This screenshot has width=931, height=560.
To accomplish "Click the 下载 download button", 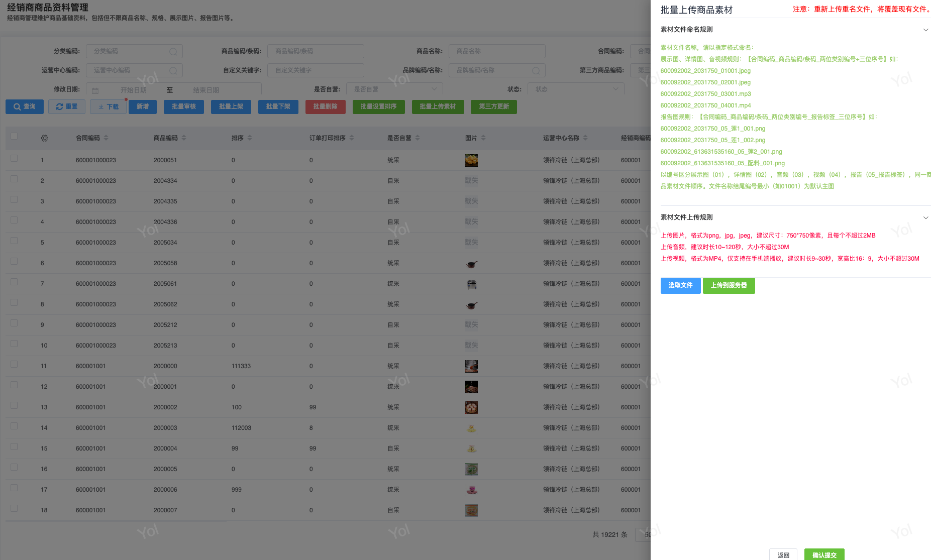I will [108, 106].
